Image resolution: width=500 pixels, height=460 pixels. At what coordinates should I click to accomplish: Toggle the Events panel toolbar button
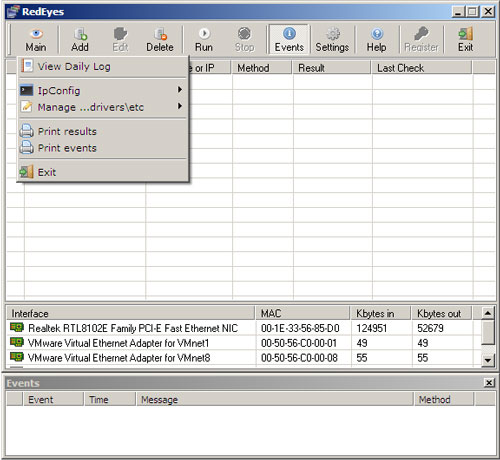[x=289, y=40]
